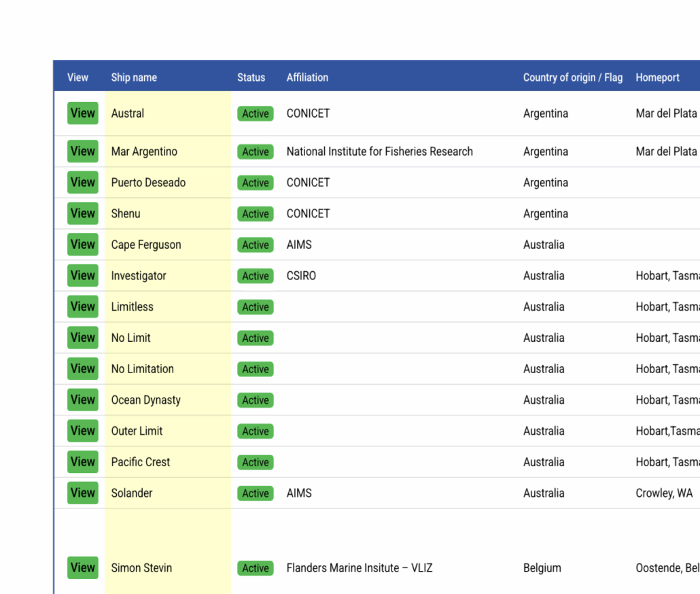
Task: Sort the table by Ship name column
Action: coord(134,77)
